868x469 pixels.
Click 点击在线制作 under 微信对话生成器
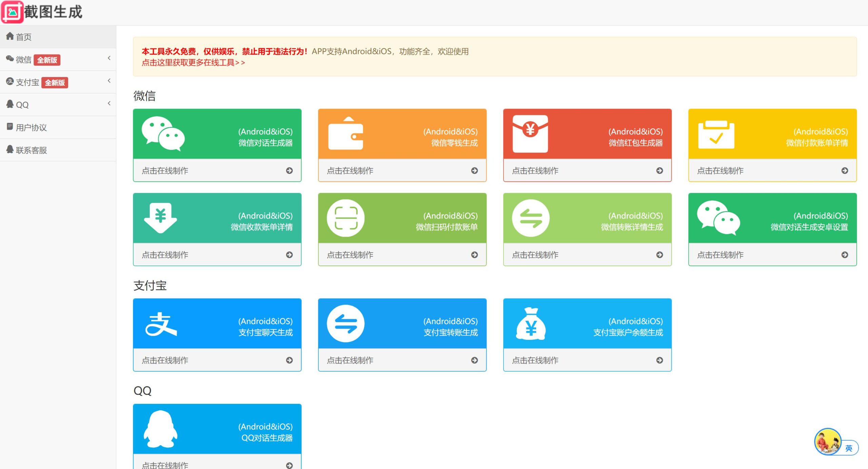click(165, 171)
